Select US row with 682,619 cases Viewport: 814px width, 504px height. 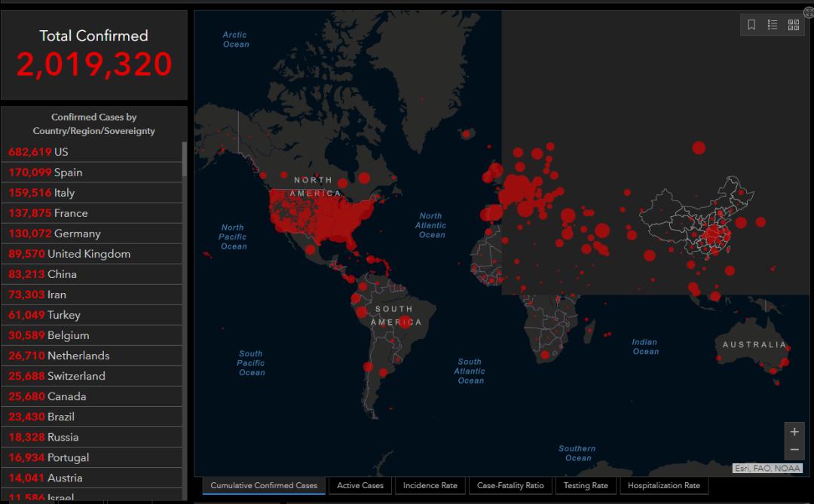[92, 151]
